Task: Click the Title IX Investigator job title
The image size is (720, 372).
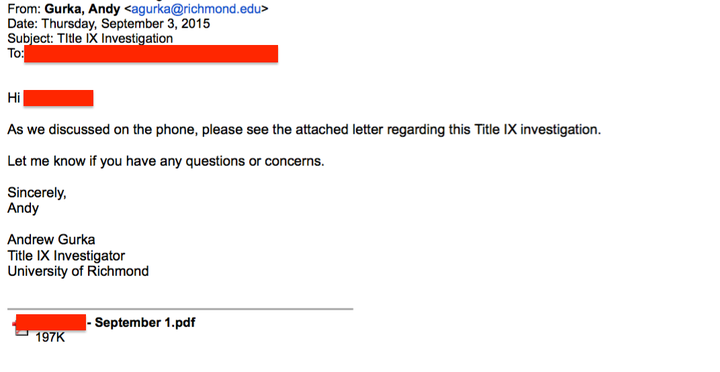Action: 66,255
